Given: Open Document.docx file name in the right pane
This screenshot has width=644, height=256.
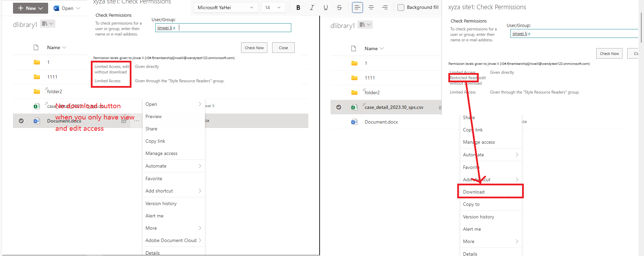Looking at the screenshot, I should coord(381,122).
